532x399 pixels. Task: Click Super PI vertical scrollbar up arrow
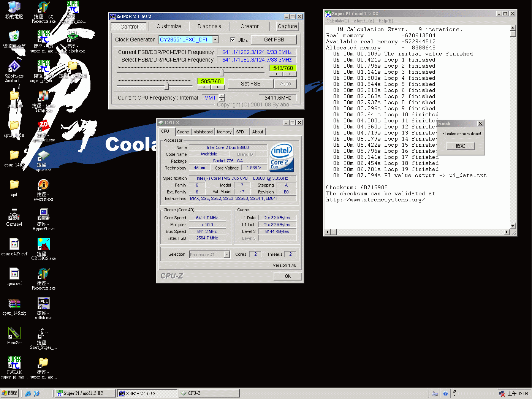[x=513, y=28]
